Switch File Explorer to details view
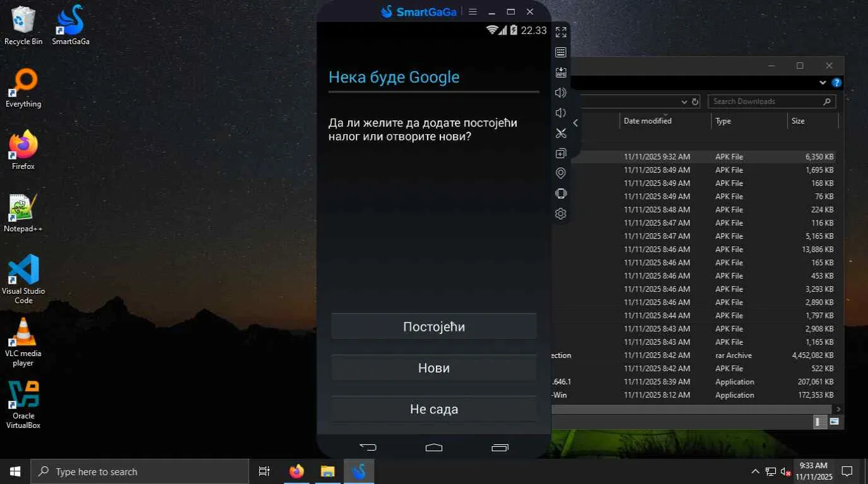The height and width of the screenshot is (484, 868). [x=819, y=422]
